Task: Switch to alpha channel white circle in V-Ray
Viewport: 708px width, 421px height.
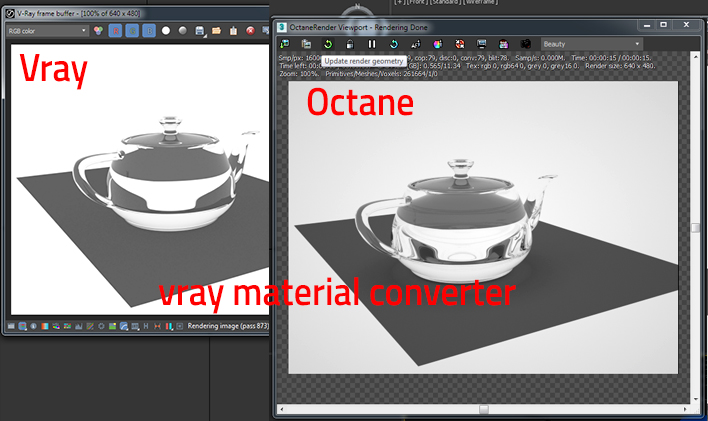Action: click(166, 31)
